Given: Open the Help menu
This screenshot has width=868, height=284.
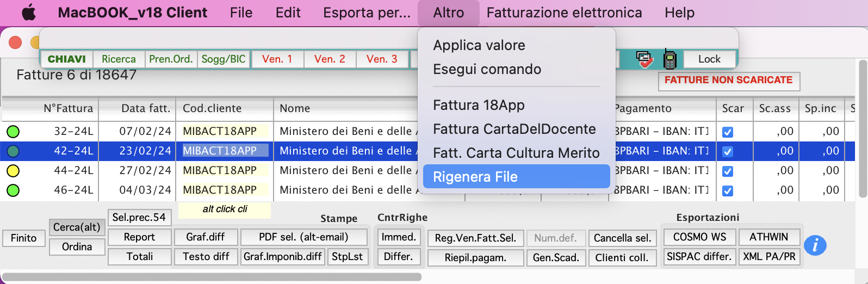Looking at the screenshot, I should 679,13.
